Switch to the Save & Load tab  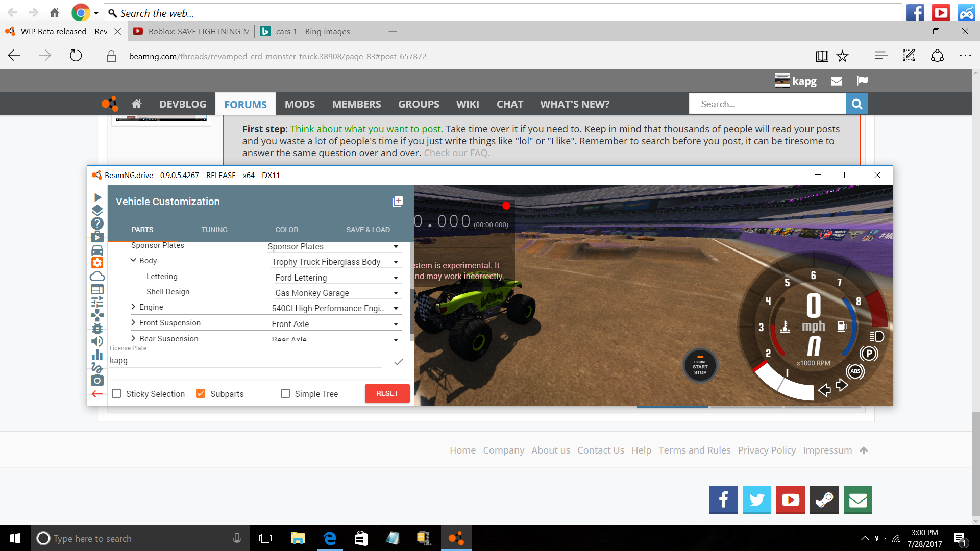[x=368, y=230]
